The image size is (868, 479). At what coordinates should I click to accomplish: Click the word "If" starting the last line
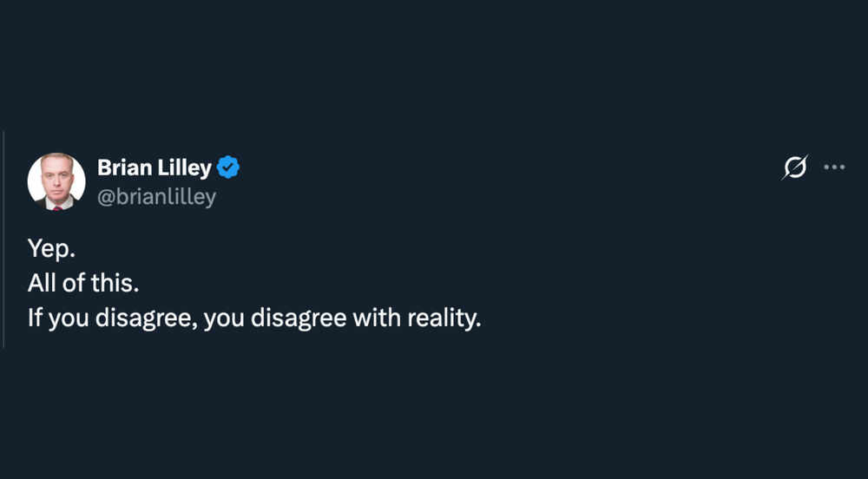click(34, 318)
